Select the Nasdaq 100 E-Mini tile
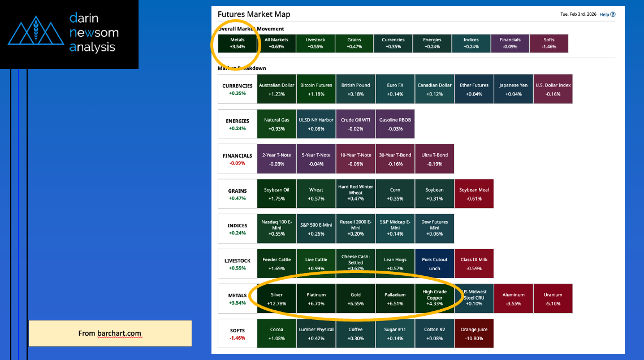 [x=276, y=228]
